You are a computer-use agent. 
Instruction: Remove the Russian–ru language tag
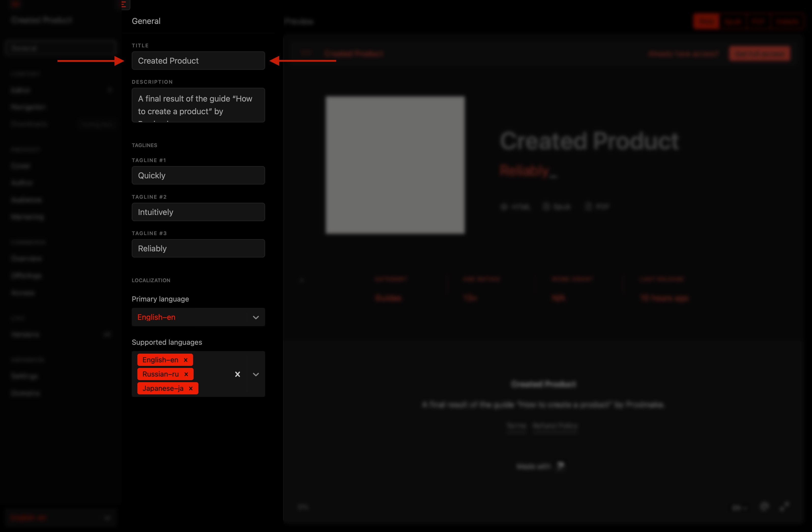186,374
